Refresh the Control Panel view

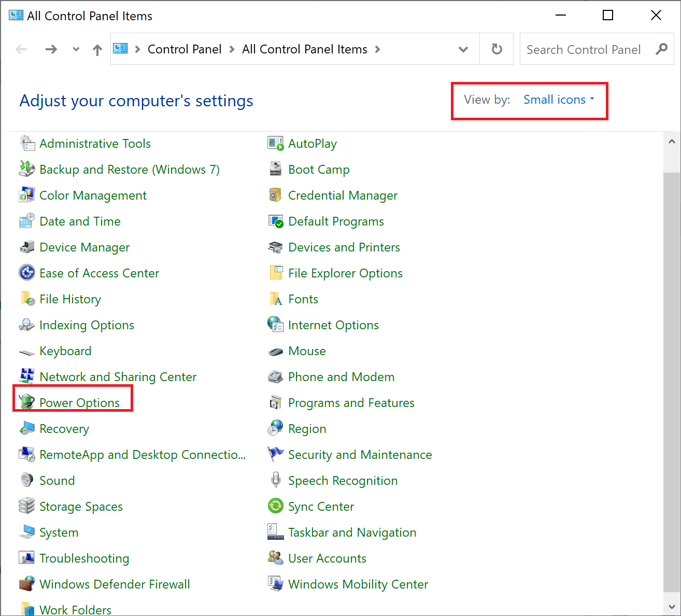pyautogui.click(x=496, y=49)
